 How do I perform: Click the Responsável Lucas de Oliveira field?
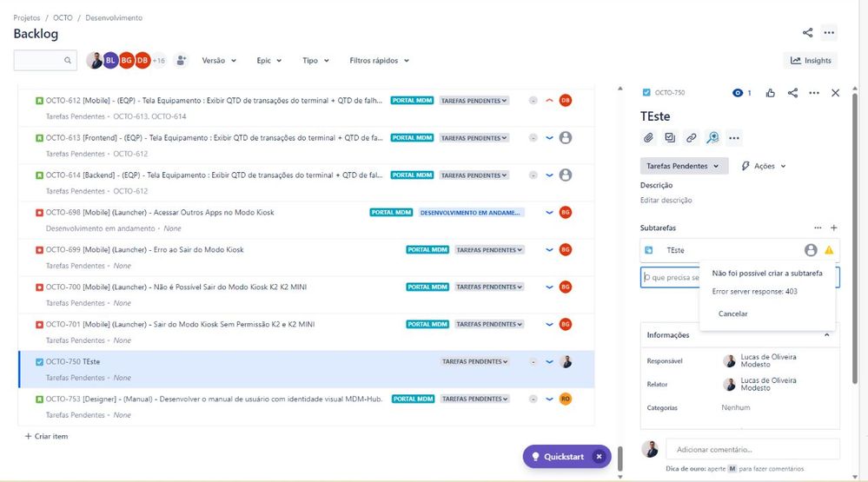(x=766, y=360)
